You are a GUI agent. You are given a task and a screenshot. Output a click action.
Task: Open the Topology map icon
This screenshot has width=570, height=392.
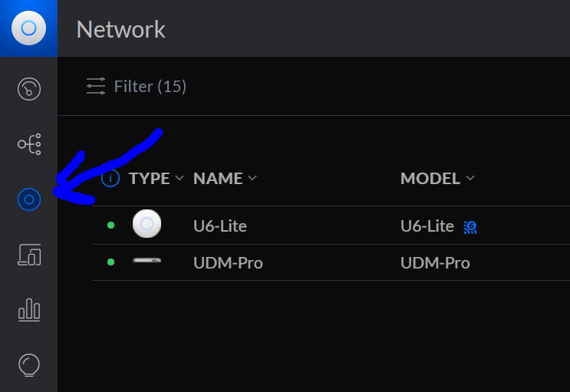28,144
